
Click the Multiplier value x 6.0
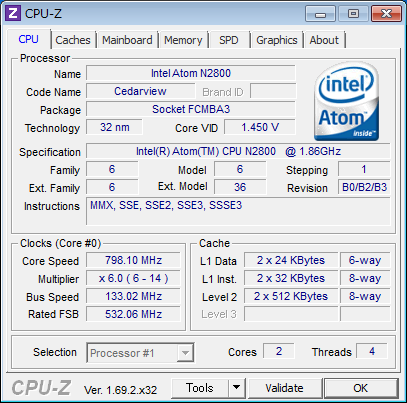[x=133, y=278]
